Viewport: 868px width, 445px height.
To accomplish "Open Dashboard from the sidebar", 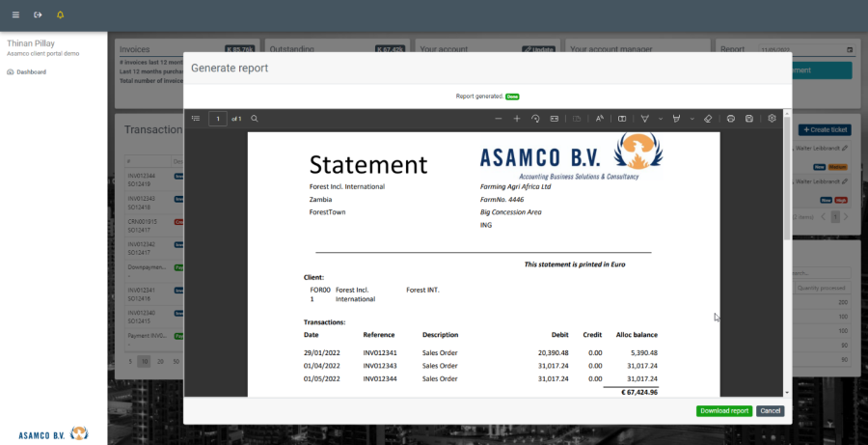I will [30, 71].
